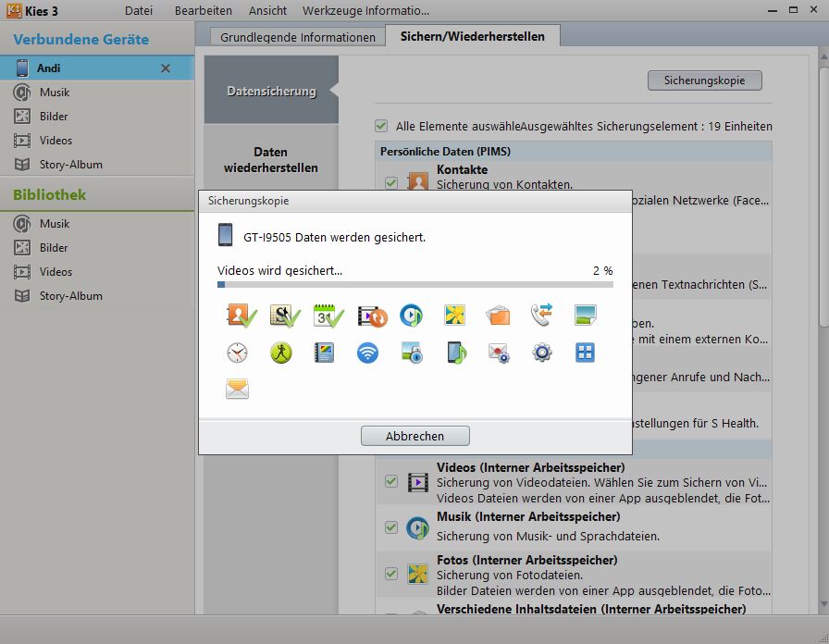This screenshot has height=644, width=829.
Task: Open Story-Album under Verbundene Geräte
Action: pos(97,165)
